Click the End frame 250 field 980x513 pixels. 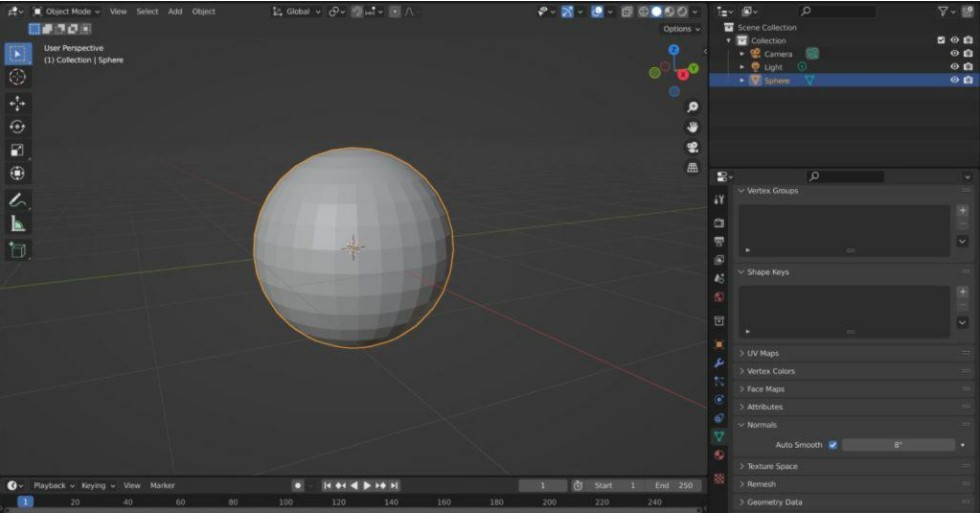674,486
